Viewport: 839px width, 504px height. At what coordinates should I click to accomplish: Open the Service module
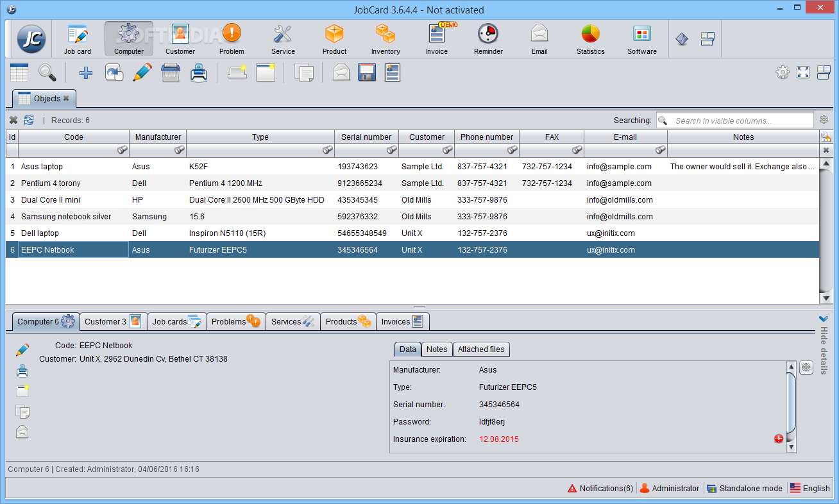[283, 39]
